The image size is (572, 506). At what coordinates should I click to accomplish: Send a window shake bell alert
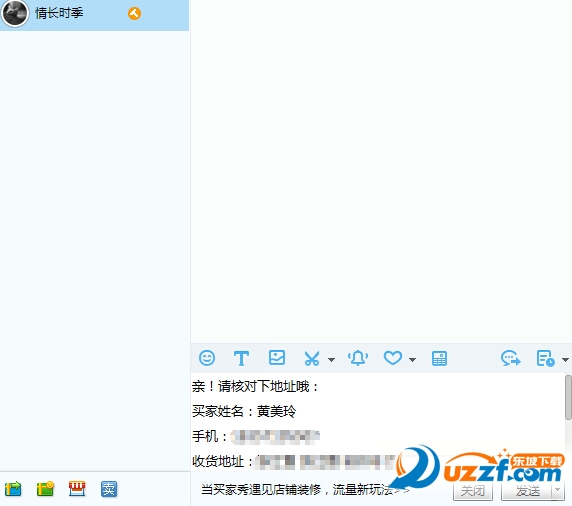(x=358, y=358)
